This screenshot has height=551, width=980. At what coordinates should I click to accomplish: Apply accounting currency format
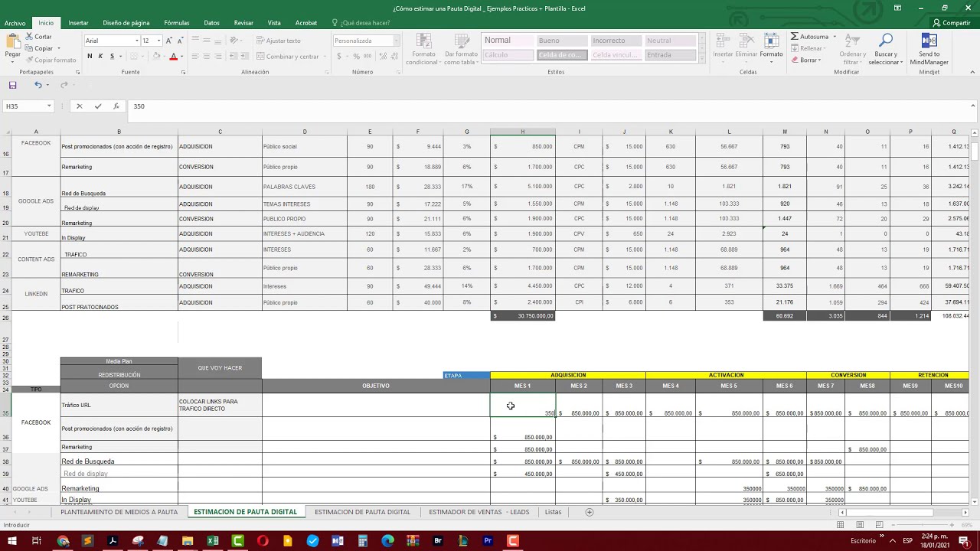pyautogui.click(x=339, y=56)
